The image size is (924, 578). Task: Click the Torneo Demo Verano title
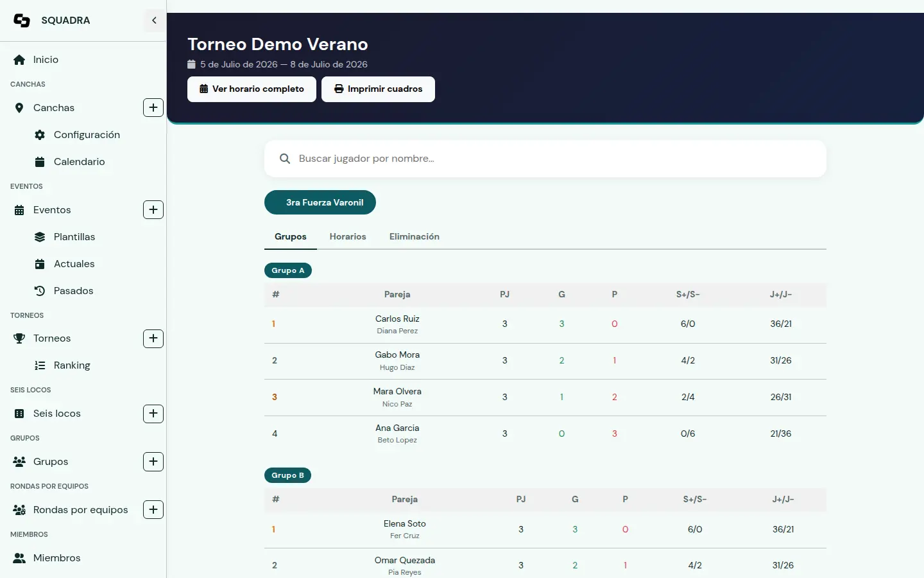click(278, 44)
